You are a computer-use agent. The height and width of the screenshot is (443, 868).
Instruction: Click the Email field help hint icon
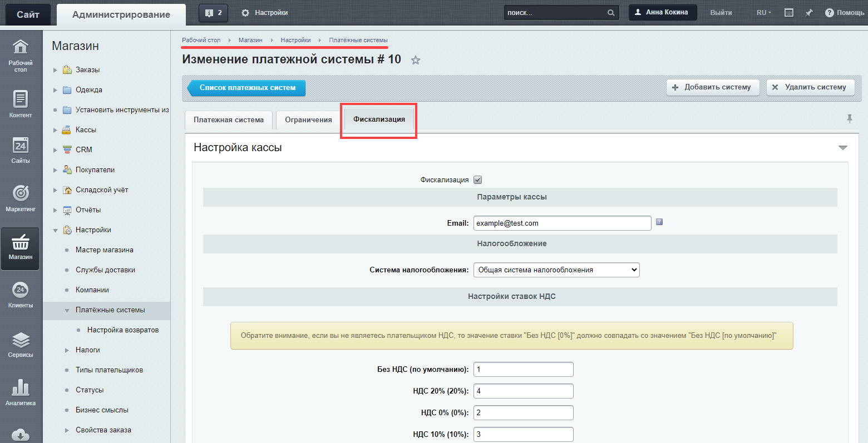pos(659,222)
